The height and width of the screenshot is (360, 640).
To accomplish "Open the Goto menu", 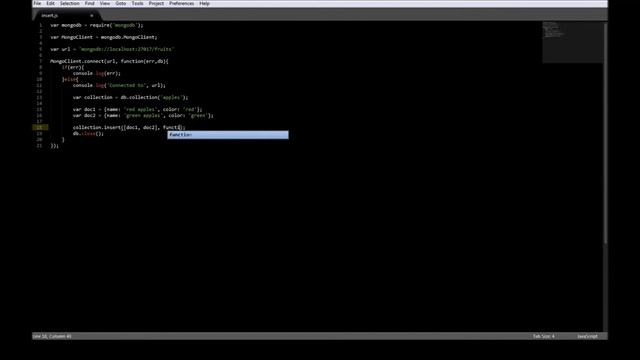I will pos(121,3).
